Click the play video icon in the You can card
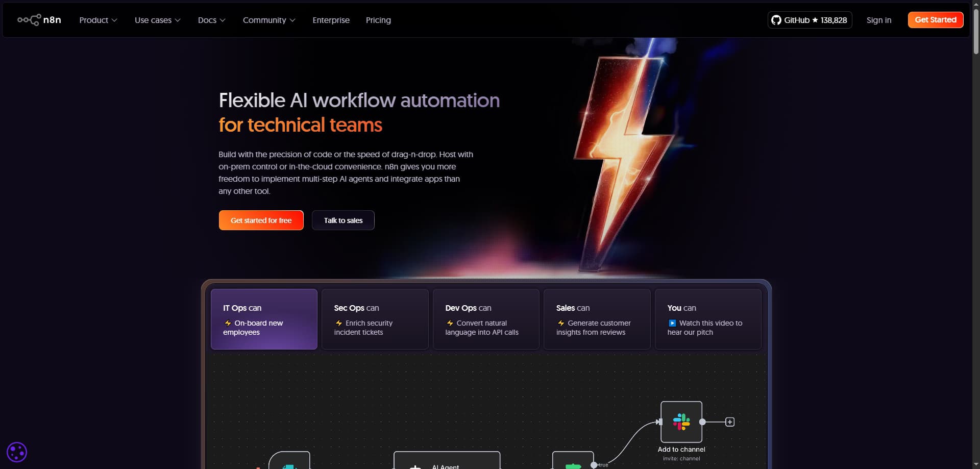 pos(672,323)
